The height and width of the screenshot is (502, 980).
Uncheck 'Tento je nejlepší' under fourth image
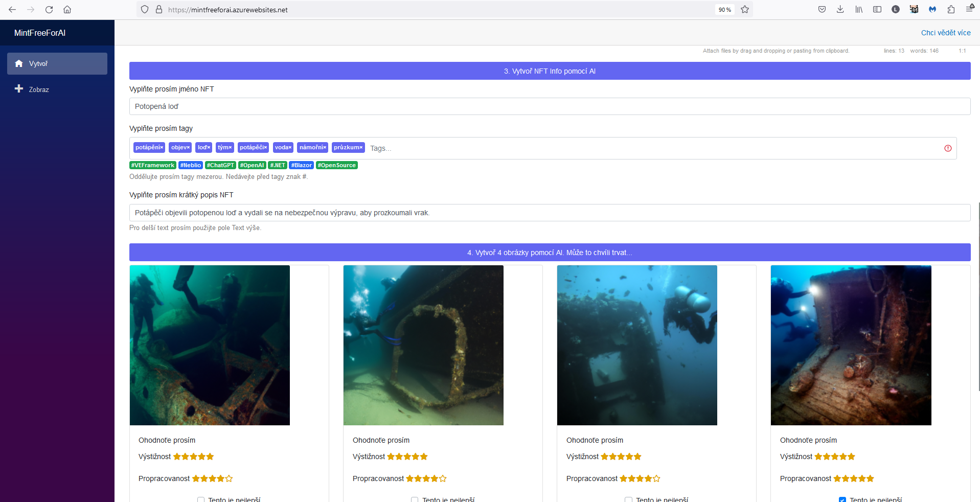click(842, 500)
